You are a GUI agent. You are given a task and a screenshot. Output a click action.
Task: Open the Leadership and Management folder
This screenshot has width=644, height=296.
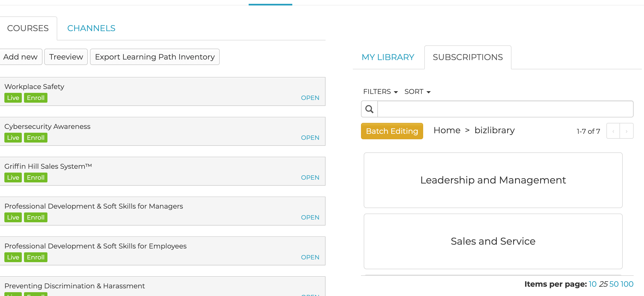(493, 180)
